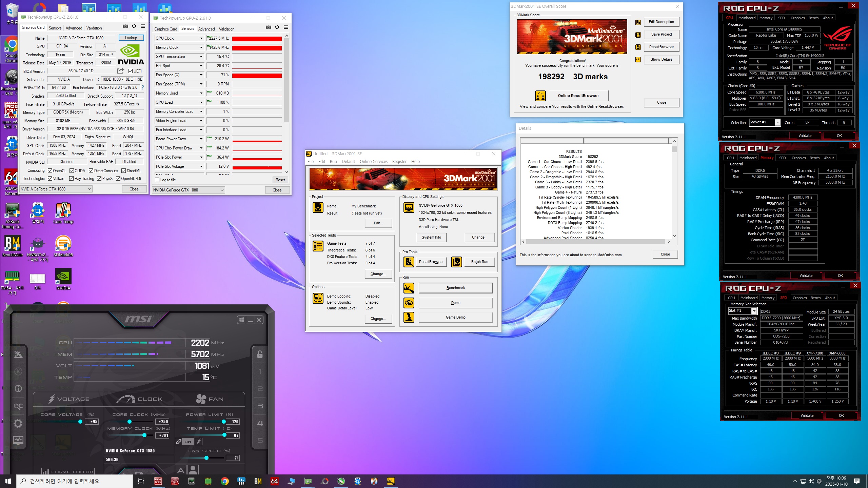Open Chrome from the taskbar
This screenshot has width=868, height=488.
[x=224, y=481]
